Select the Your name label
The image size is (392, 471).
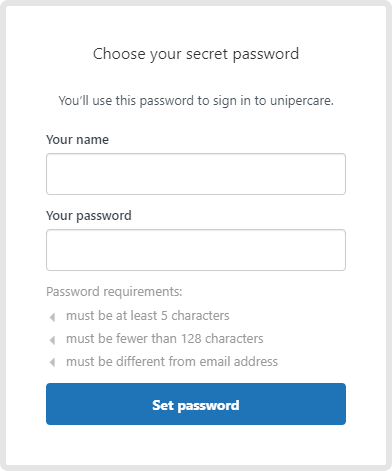click(77, 140)
